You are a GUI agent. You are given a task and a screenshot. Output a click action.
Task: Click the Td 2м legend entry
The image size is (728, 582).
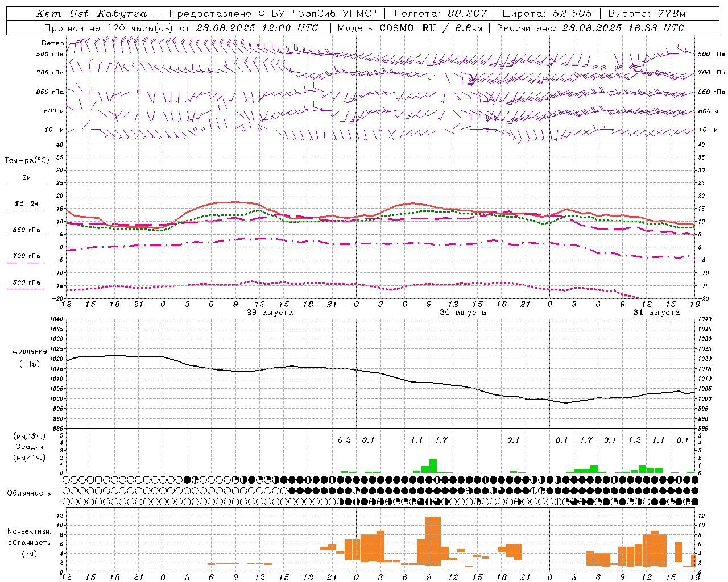point(27,203)
